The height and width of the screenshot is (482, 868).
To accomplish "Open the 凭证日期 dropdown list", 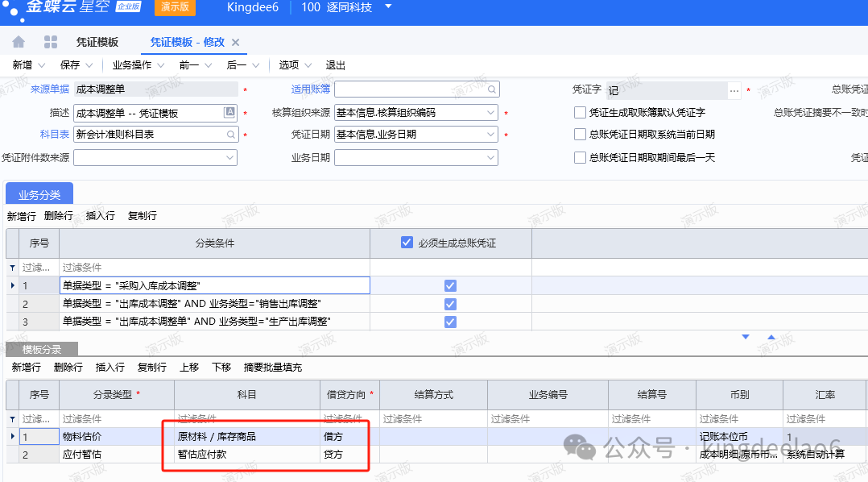I will [x=491, y=135].
